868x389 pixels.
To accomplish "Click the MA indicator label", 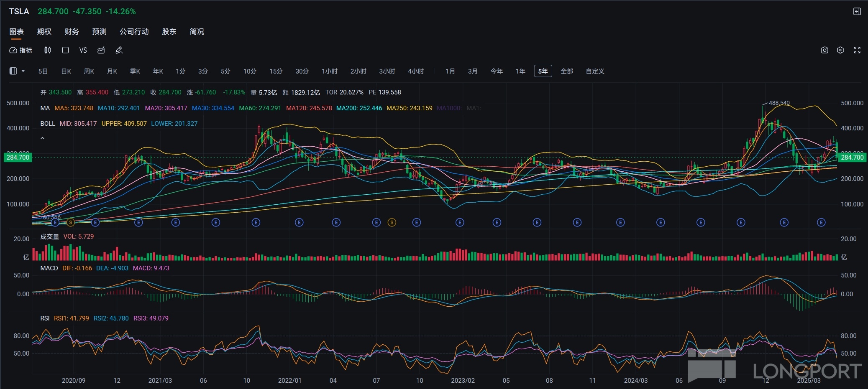I will click(45, 108).
